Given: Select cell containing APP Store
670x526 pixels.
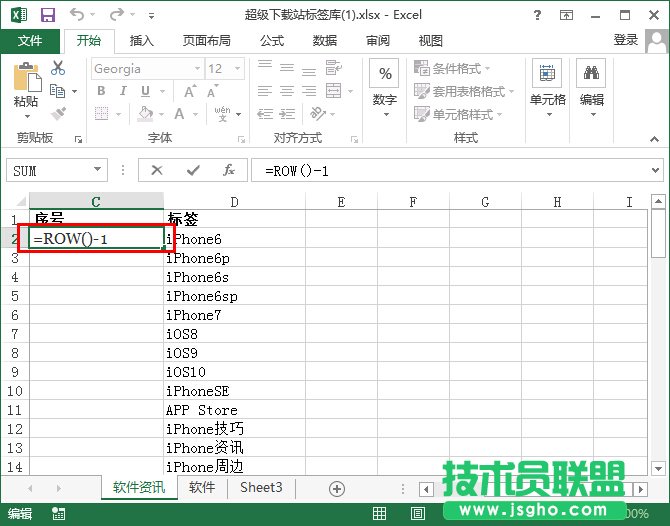Looking at the screenshot, I should [x=234, y=410].
